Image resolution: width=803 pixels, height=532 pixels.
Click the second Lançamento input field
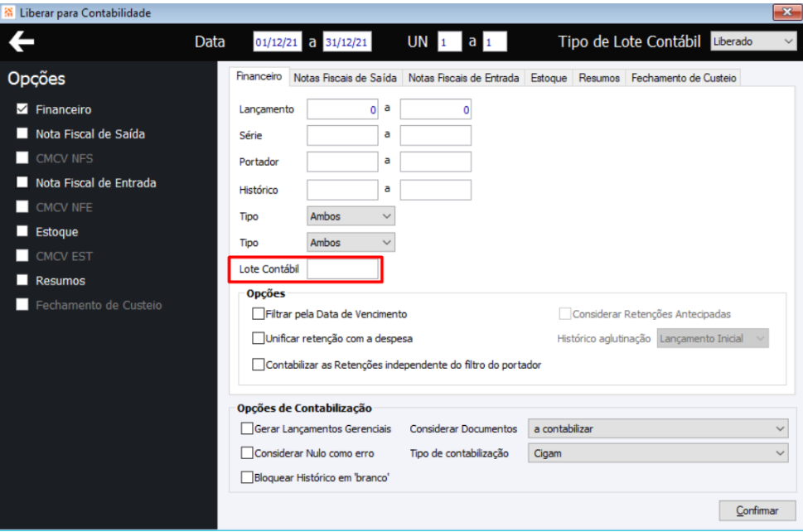coord(436,109)
